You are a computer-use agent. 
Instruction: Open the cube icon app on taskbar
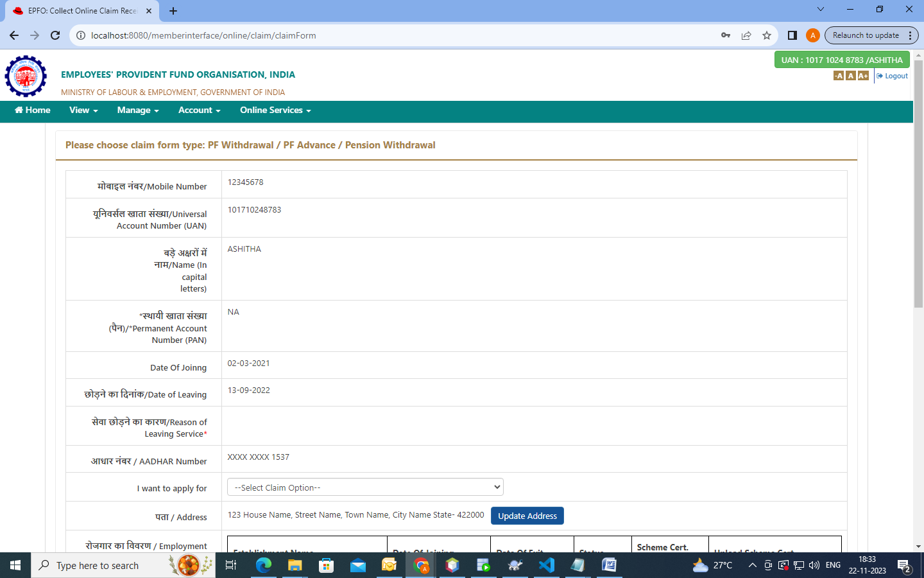click(x=452, y=565)
